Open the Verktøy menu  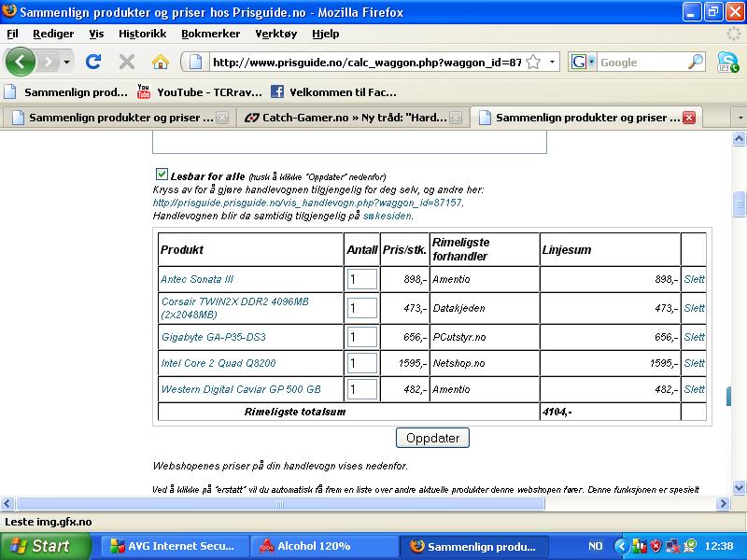pos(275,34)
